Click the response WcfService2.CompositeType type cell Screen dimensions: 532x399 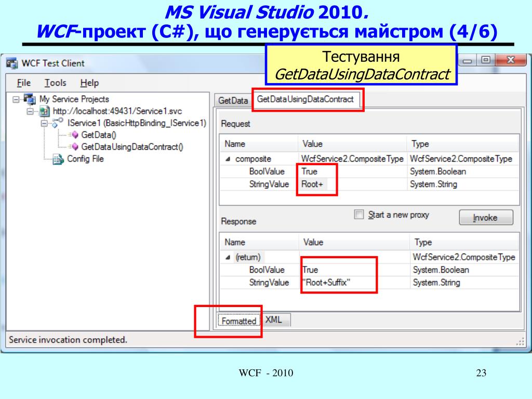[x=464, y=257]
